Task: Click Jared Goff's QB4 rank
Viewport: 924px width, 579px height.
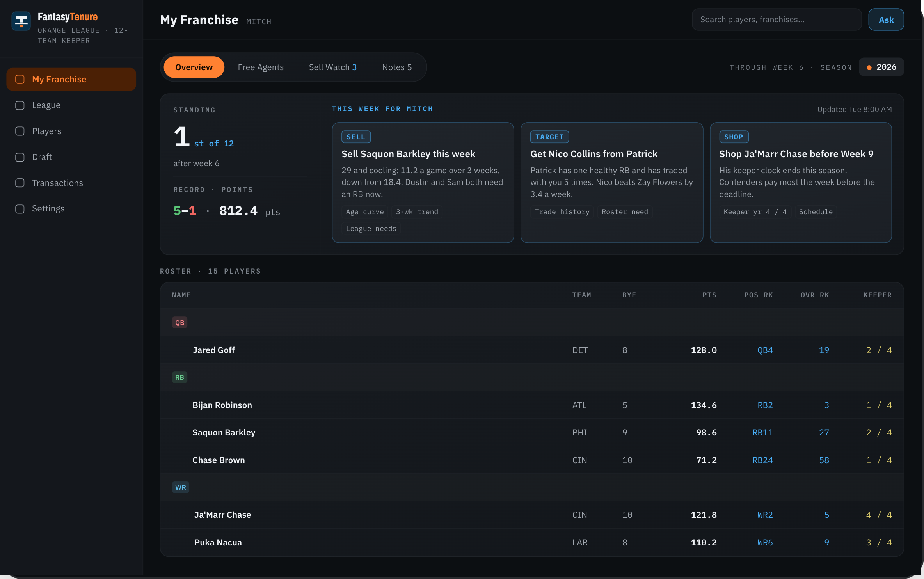Action: (765, 350)
